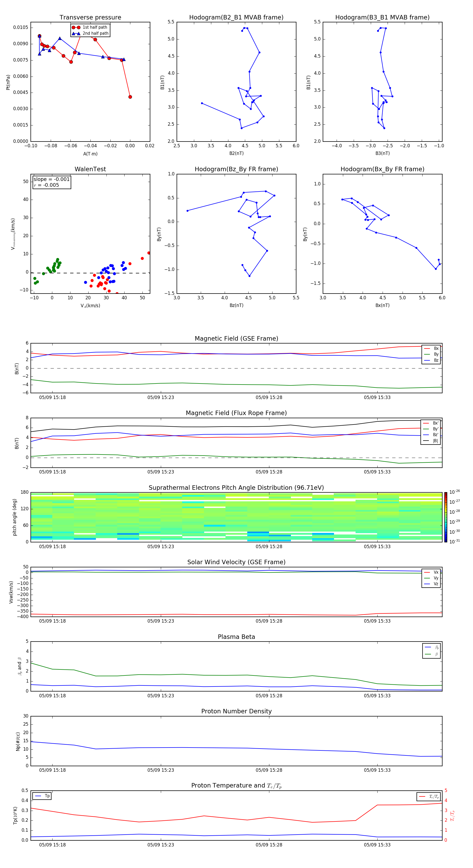Click the 'WalenTest' plot title

coord(90,169)
